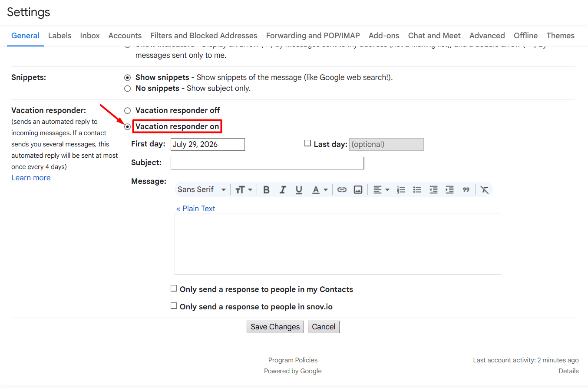Open the Add-ons tab

pos(384,36)
